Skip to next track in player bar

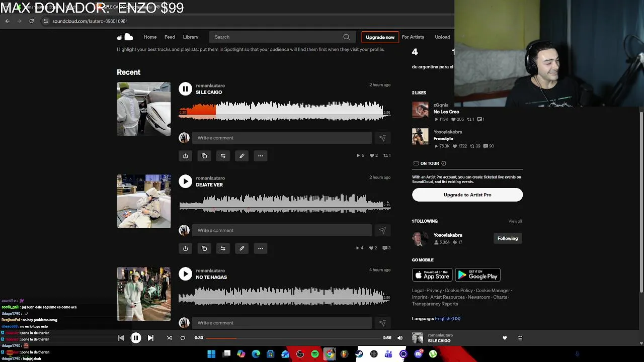coord(150,338)
